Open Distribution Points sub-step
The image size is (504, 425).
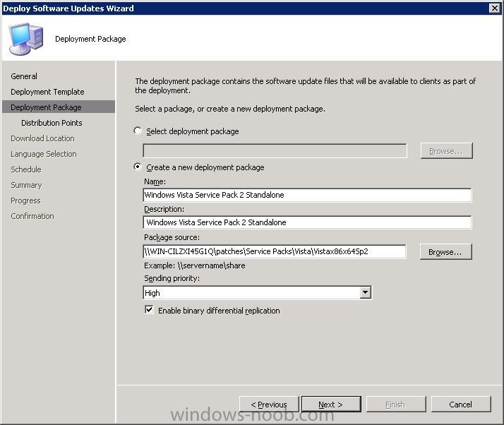[52, 123]
